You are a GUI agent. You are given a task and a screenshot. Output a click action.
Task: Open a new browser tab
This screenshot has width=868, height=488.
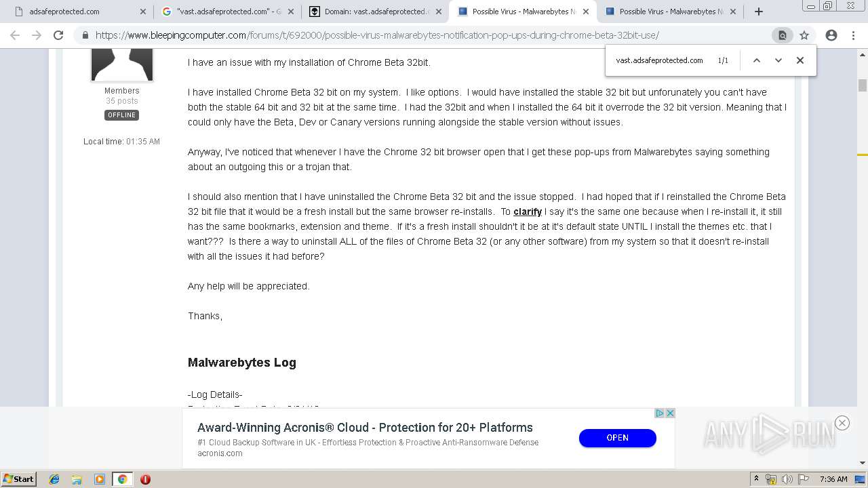click(x=759, y=12)
